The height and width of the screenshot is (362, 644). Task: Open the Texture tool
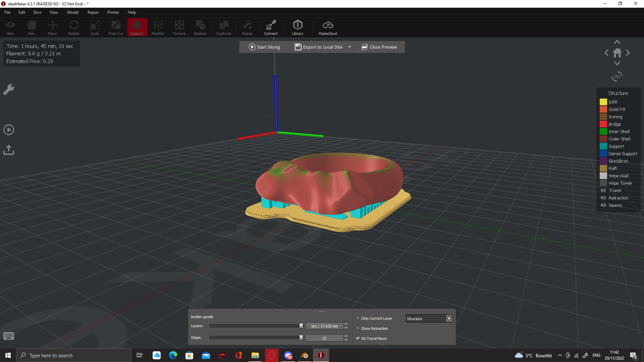click(179, 27)
